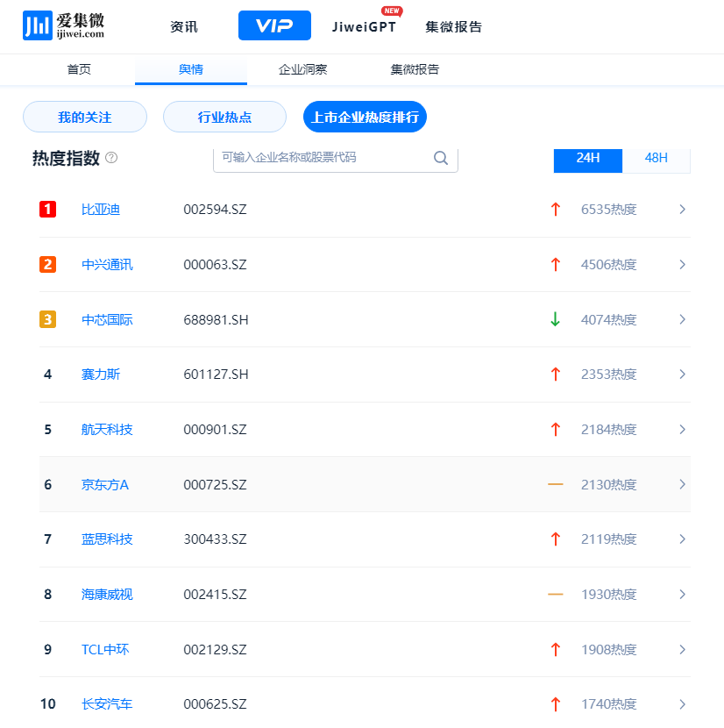Select the 我的关注 filter pill
Image resolution: width=724 pixels, height=728 pixels.
(85, 117)
